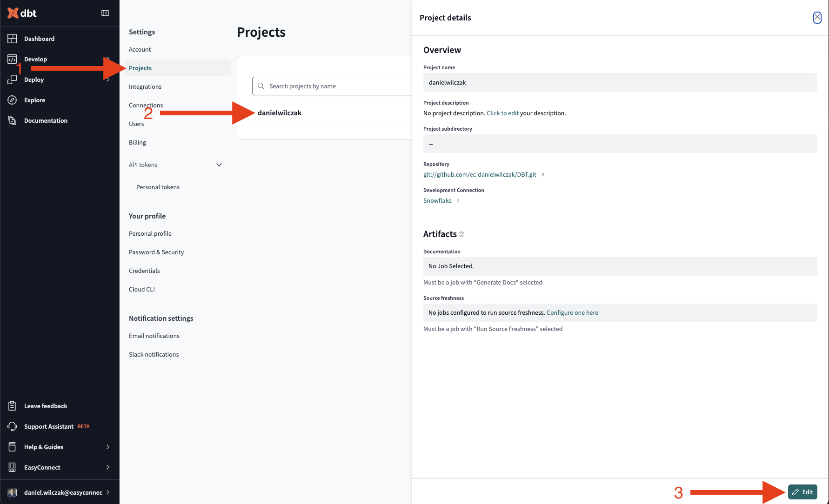Open Password & Security settings
The image size is (829, 504).
tap(156, 252)
